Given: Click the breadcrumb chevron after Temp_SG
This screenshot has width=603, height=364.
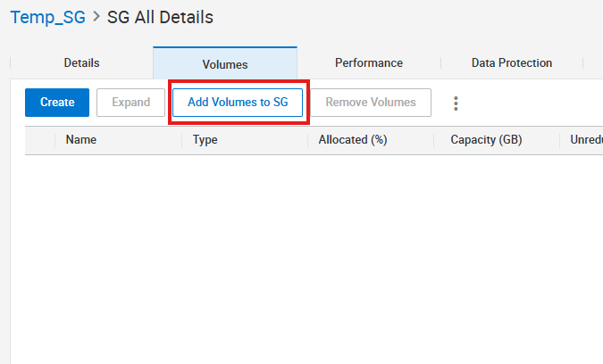Looking at the screenshot, I should [x=96, y=17].
